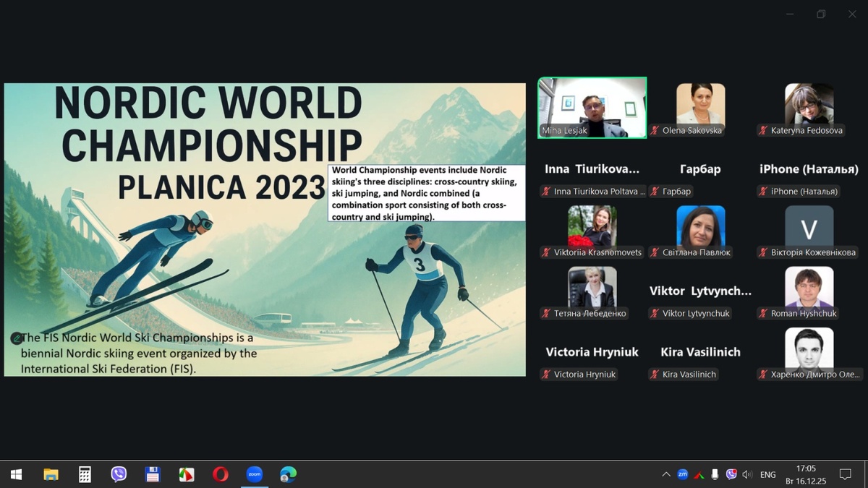Click muted mic icon next to Olena Sakovska

(655, 131)
